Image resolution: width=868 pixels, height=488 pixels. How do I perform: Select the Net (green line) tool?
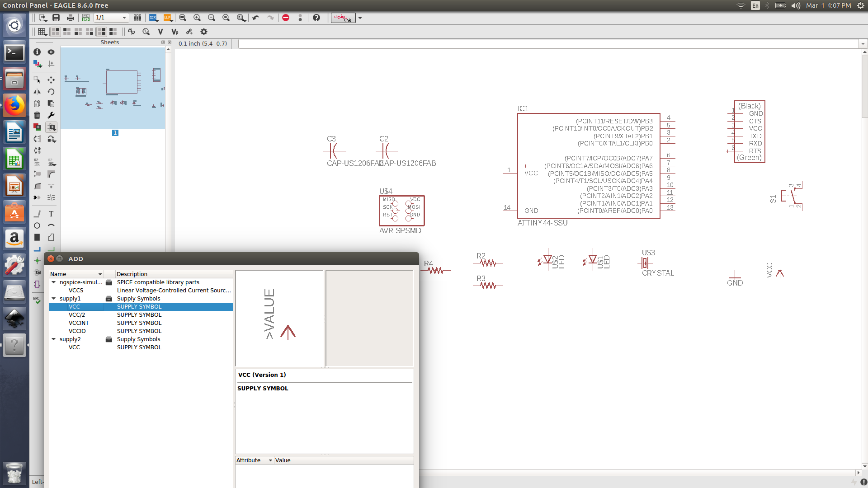click(51, 249)
